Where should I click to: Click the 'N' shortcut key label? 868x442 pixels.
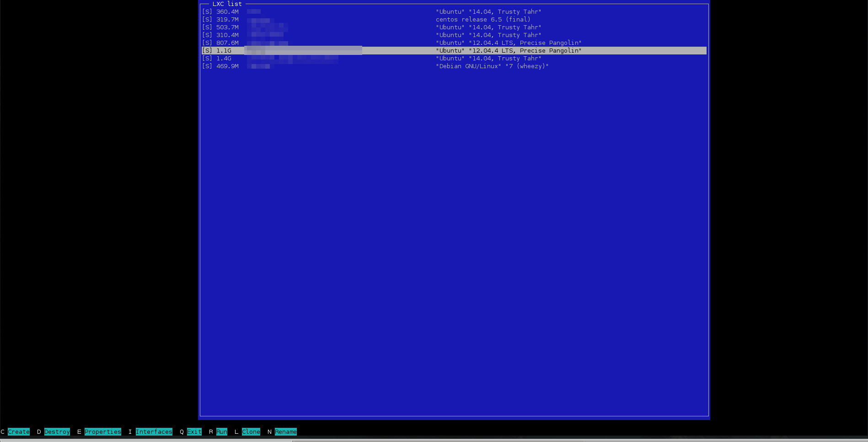tap(269, 431)
